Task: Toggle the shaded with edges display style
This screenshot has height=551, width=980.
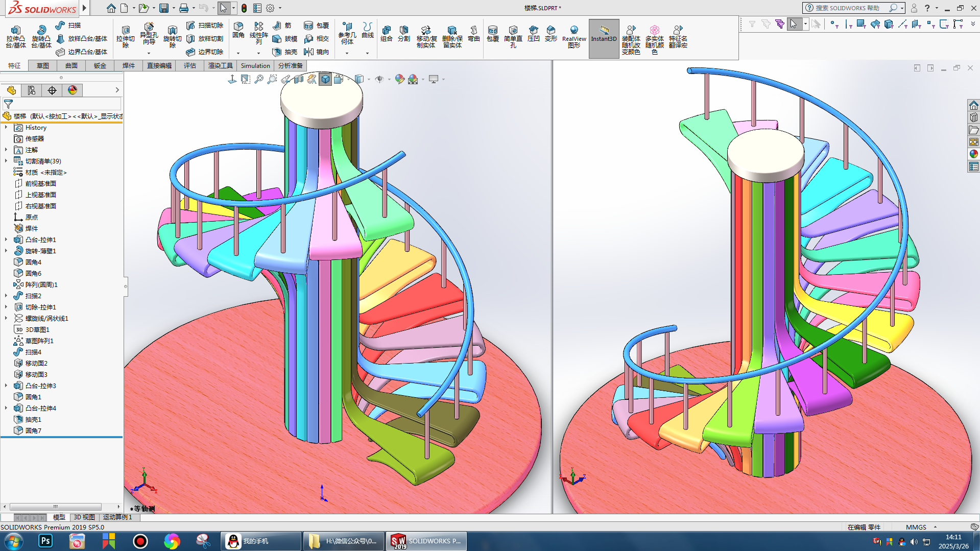Action: (x=325, y=79)
